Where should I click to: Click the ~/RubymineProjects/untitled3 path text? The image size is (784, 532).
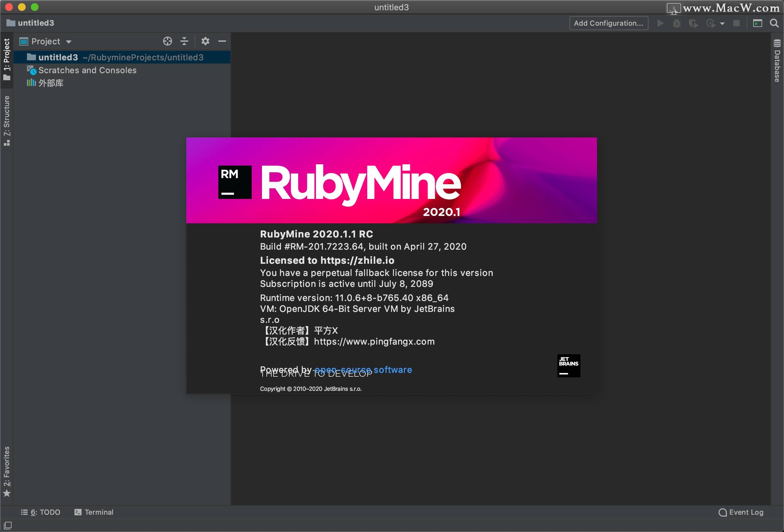[143, 57]
